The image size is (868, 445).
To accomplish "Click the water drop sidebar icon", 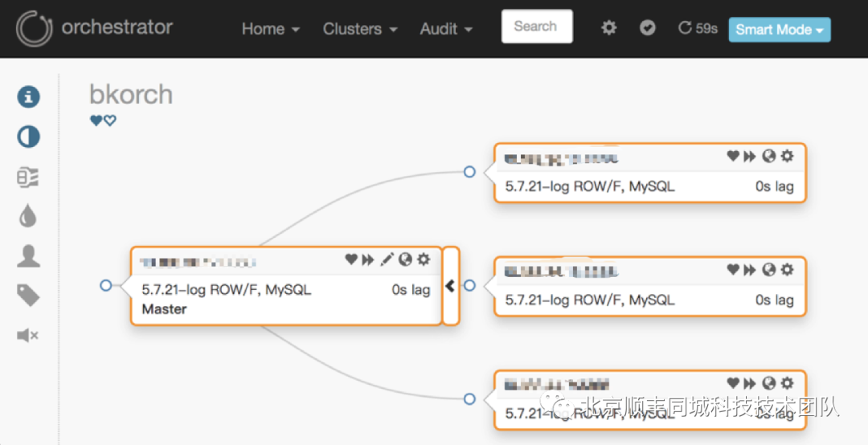I will point(27,216).
